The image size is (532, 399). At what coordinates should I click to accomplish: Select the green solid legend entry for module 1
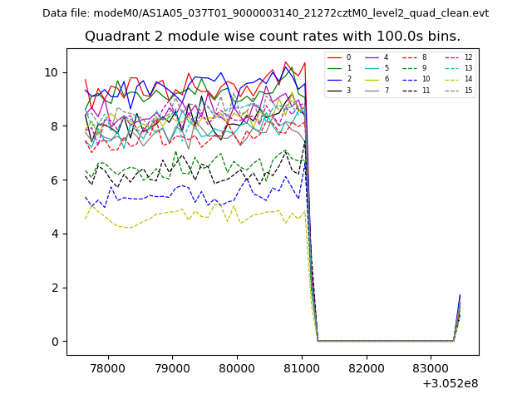[335, 68]
